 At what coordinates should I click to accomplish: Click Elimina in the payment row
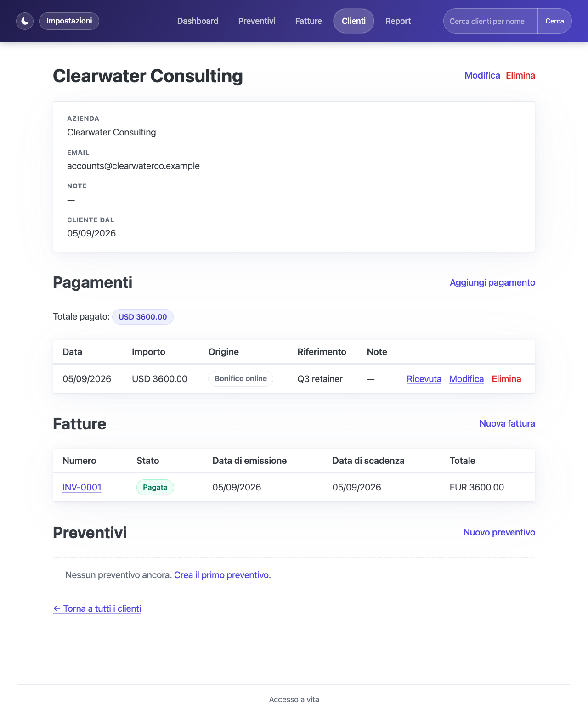point(506,379)
